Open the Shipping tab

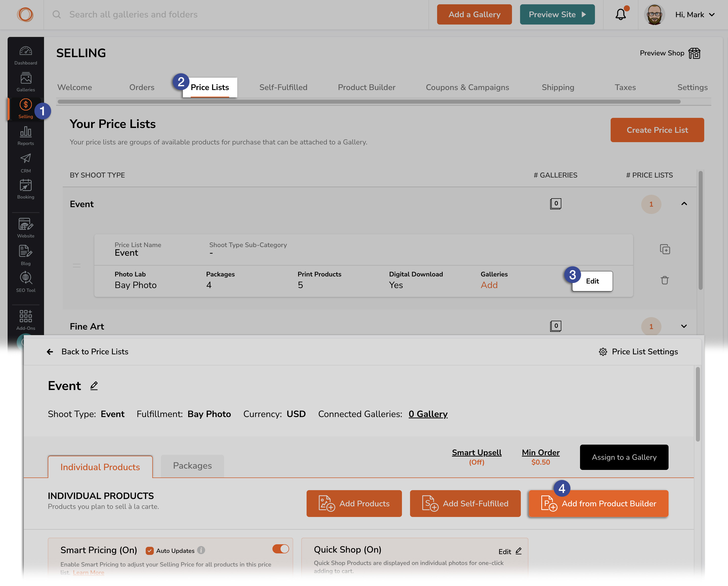[x=558, y=88]
